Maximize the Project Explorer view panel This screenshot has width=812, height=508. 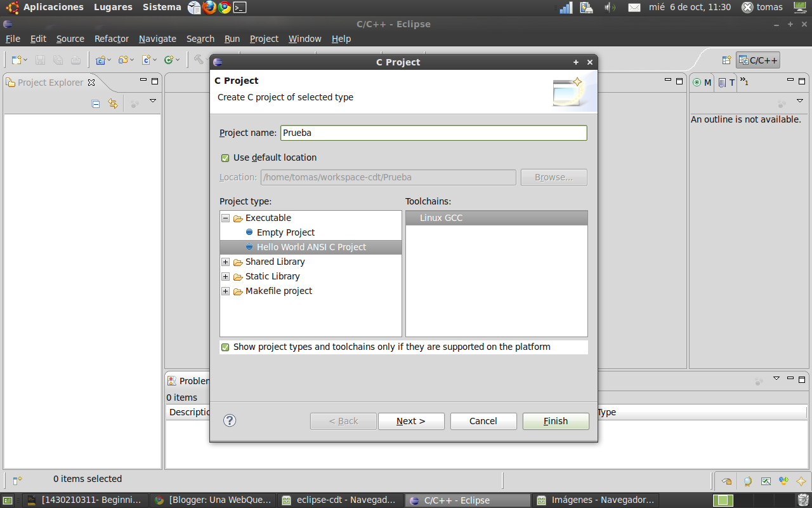(x=155, y=81)
